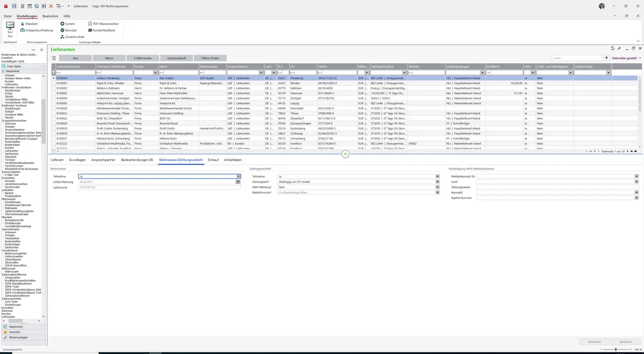Click the Memo button
Viewport: 644px width, 354px height.
(109, 58)
